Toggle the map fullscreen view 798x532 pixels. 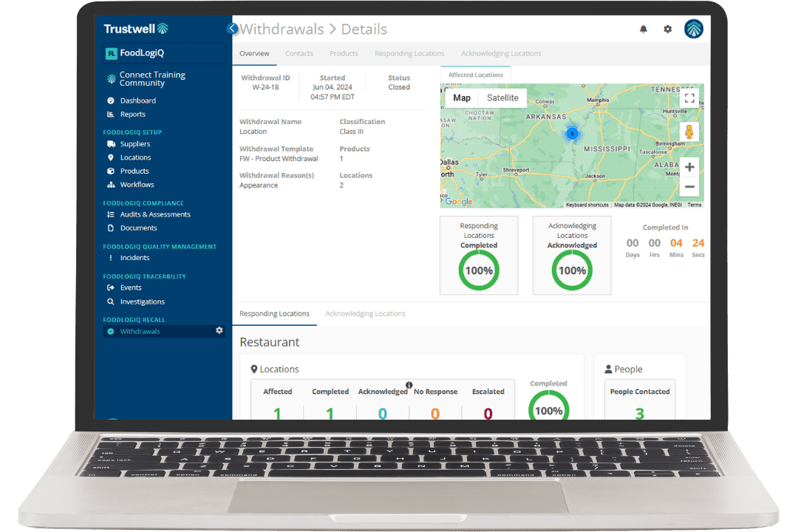[689, 98]
